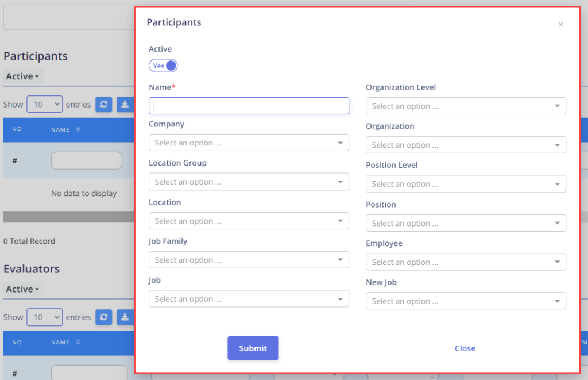Click the Close link in dialog

click(465, 348)
